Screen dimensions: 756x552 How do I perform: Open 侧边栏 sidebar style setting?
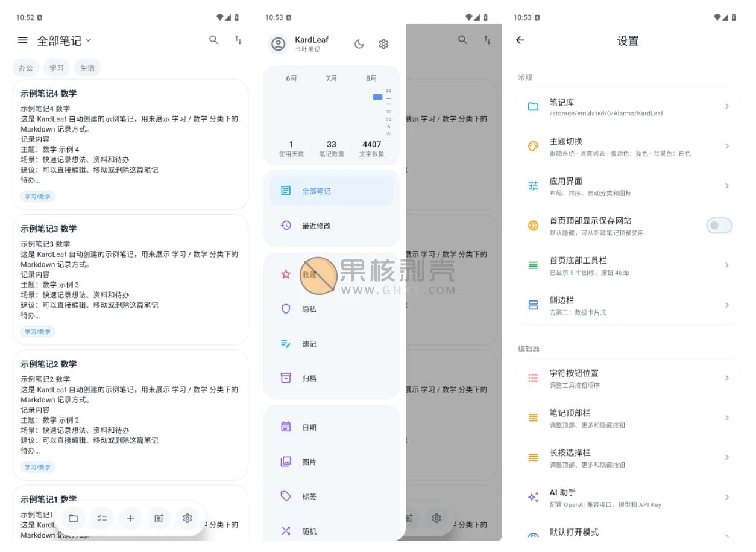click(x=628, y=305)
